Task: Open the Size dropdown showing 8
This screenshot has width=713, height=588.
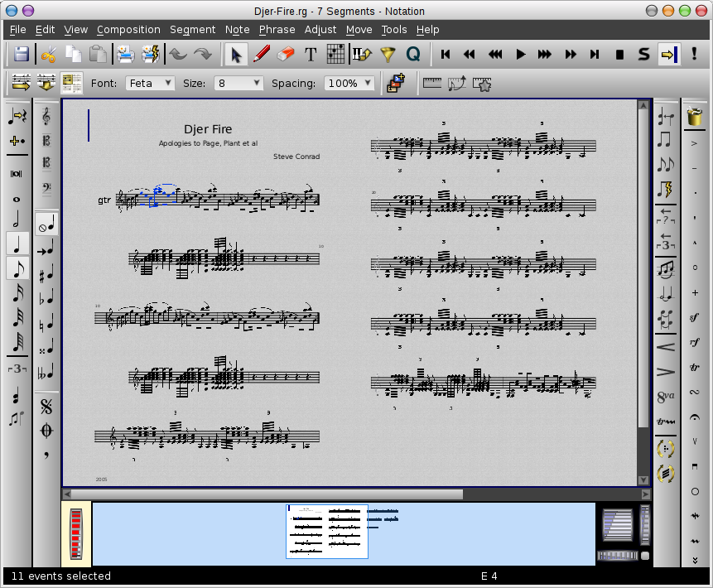Action: pos(238,83)
